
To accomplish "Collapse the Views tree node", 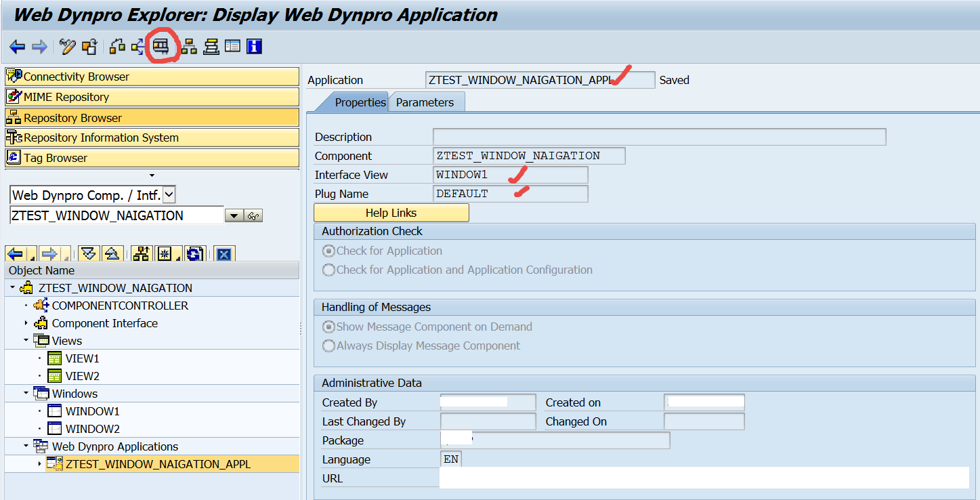I will [x=26, y=341].
